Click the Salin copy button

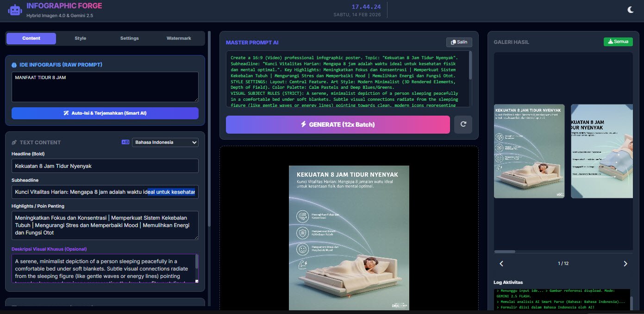[x=459, y=42]
